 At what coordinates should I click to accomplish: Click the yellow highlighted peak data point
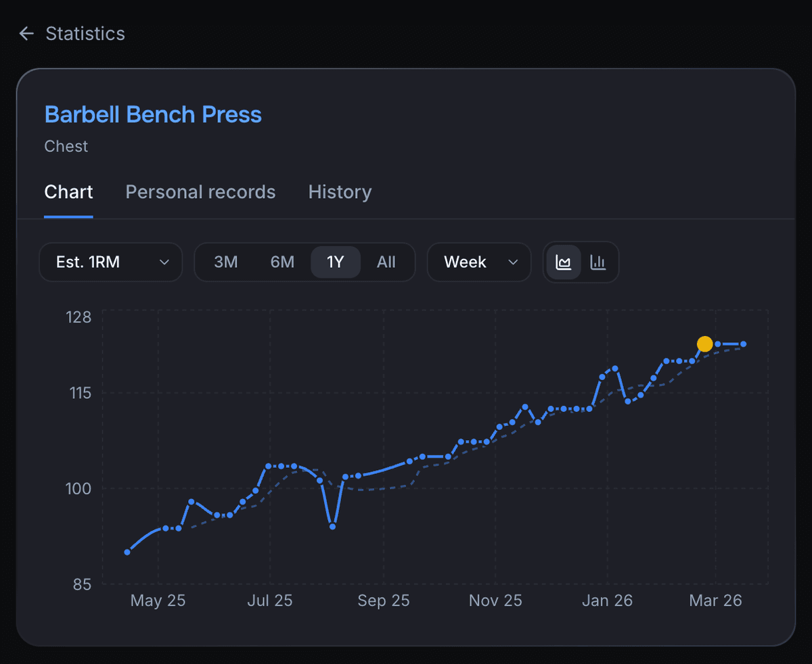[704, 344]
